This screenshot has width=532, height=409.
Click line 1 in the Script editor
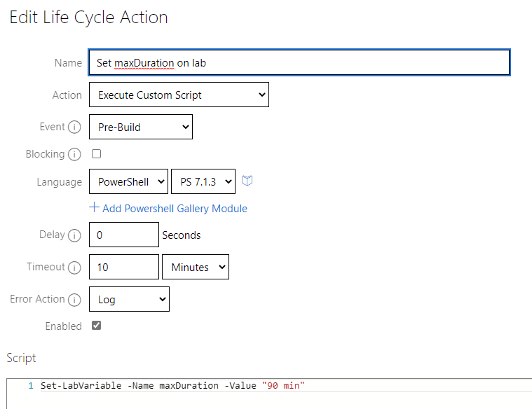[x=280, y=386]
